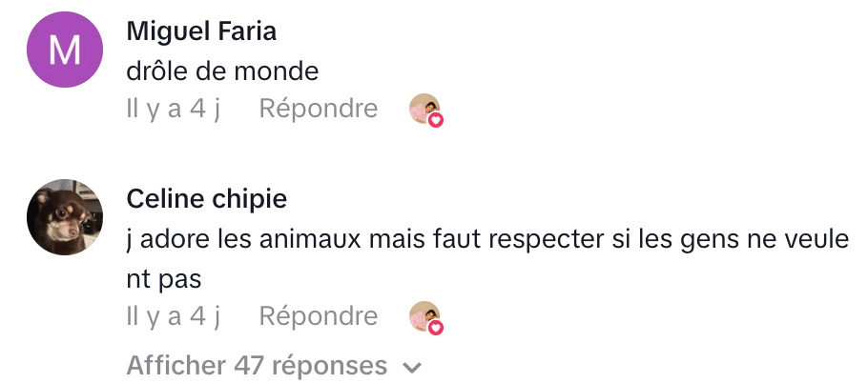This screenshot has height=383, width=868.
Task: Visit the Celine chipie username link
Action: [x=206, y=199]
